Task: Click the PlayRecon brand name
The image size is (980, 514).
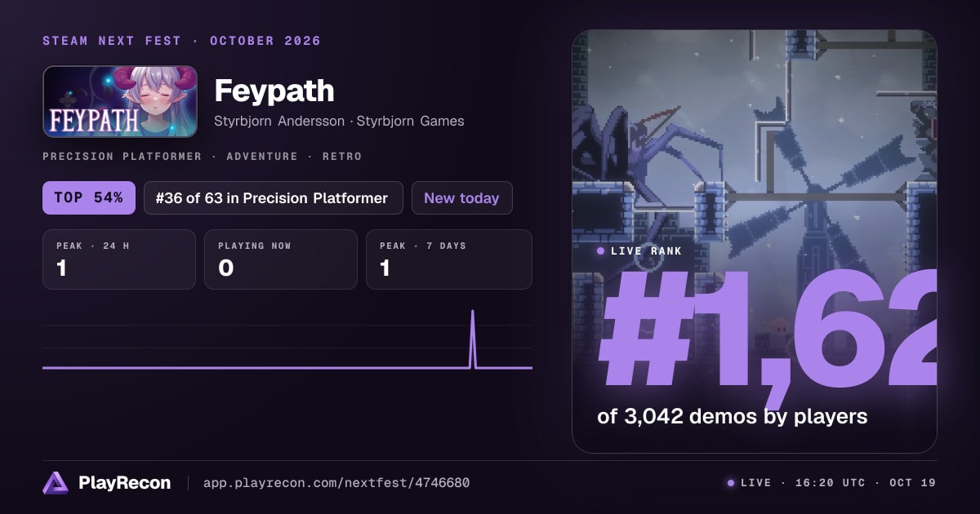Action: [124, 483]
